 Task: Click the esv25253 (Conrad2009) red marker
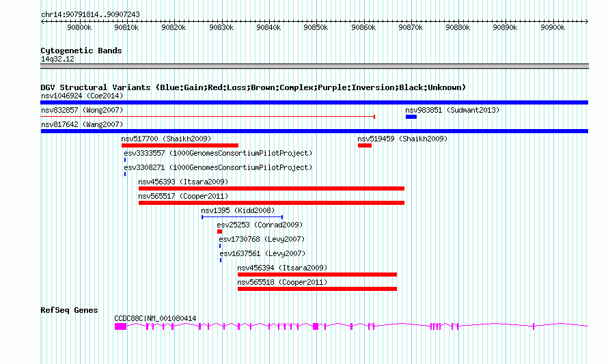[219, 232]
